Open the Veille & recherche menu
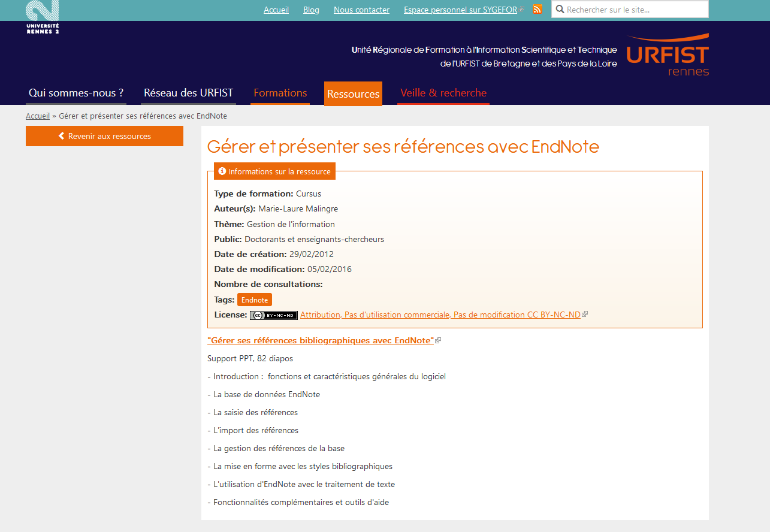 [443, 93]
